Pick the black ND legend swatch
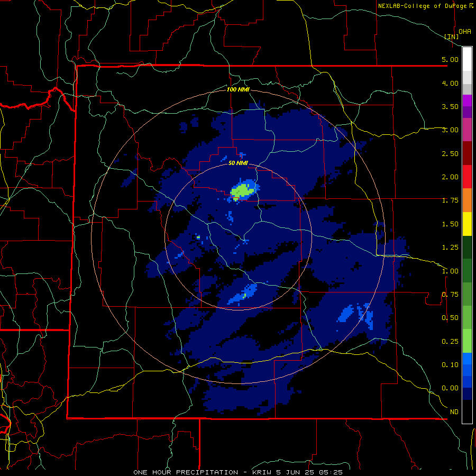 (x=467, y=411)
